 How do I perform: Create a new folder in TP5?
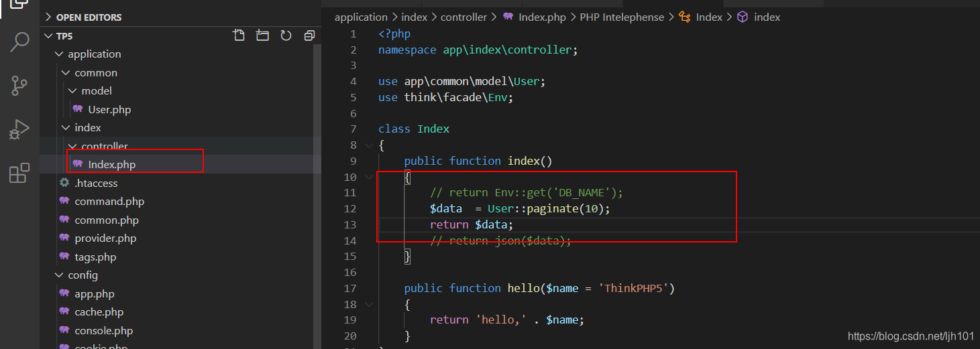[x=262, y=36]
